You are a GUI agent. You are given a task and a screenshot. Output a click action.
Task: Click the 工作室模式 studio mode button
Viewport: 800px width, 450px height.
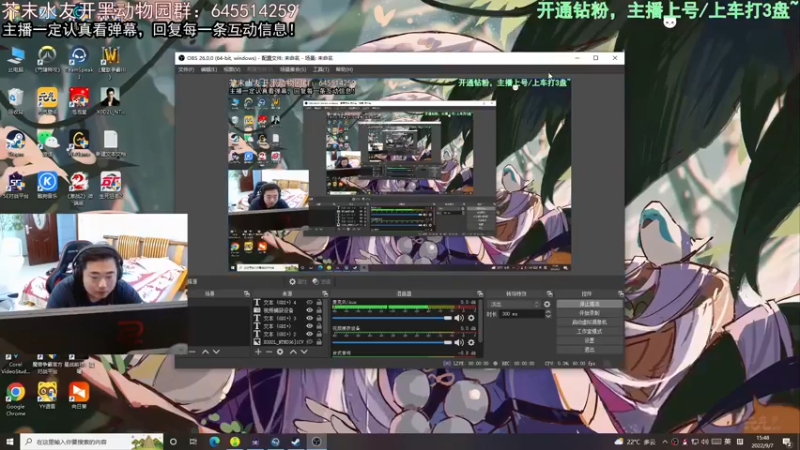click(589, 331)
